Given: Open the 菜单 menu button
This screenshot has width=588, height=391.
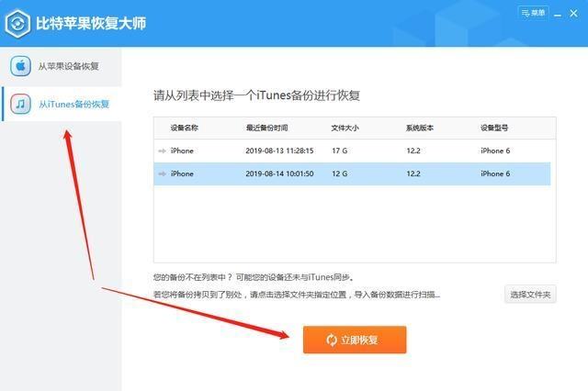Looking at the screenshot, I should click(x=533, y=13).
